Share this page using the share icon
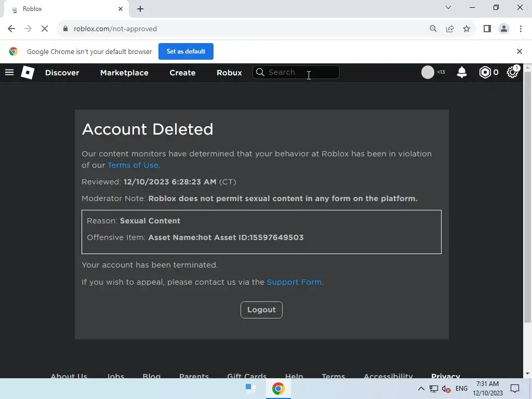The height and width of the screenshot is (399, 532). click(x=450, y=29)
